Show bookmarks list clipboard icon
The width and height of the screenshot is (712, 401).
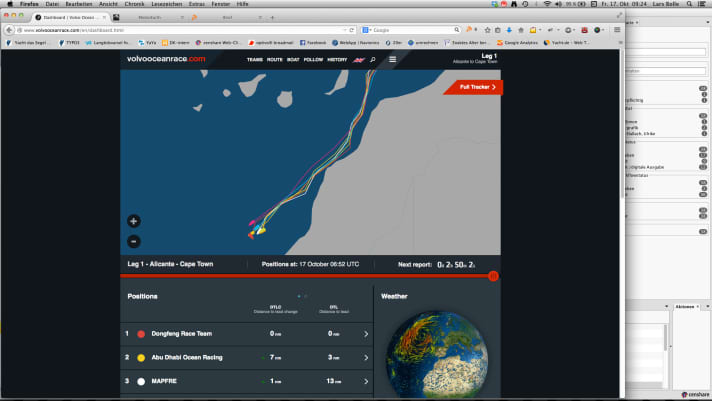coord(498,30)
